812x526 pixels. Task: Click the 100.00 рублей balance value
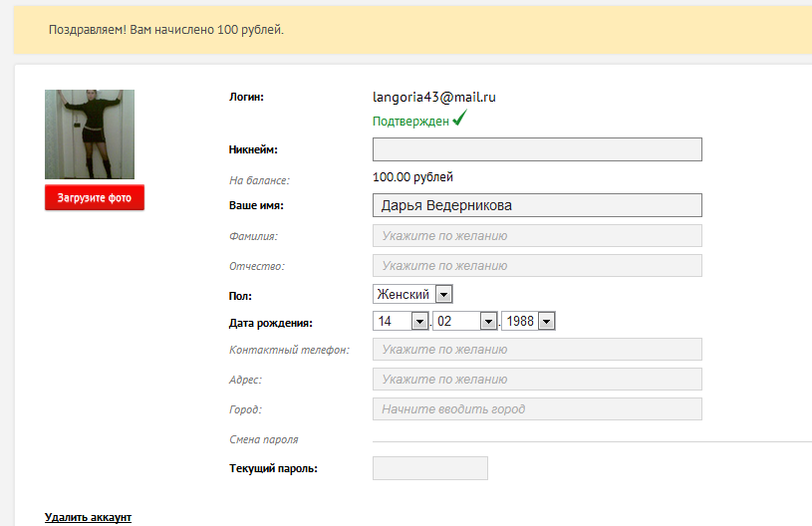412,177
